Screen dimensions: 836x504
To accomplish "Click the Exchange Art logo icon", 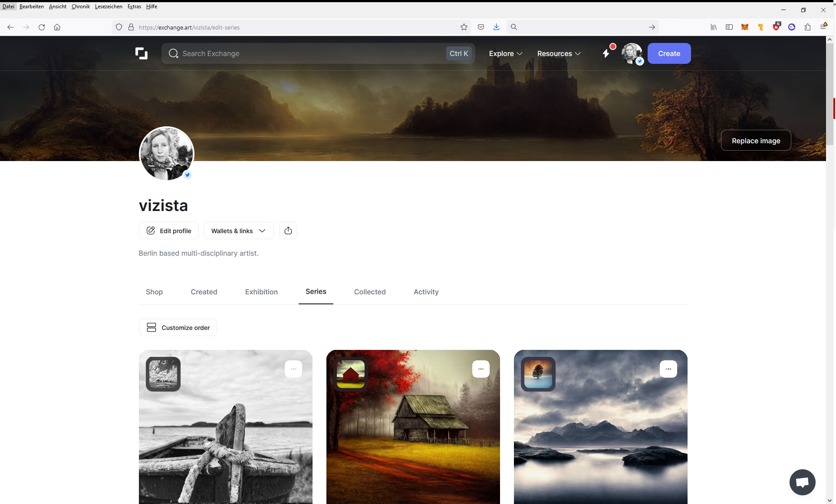I will point(142,53).
